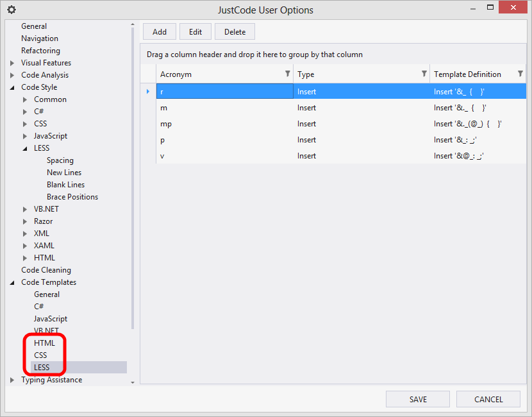Screen dimensions: 532x417
Task: Click the group-by-column drop area text
Action: click(254, 55)
